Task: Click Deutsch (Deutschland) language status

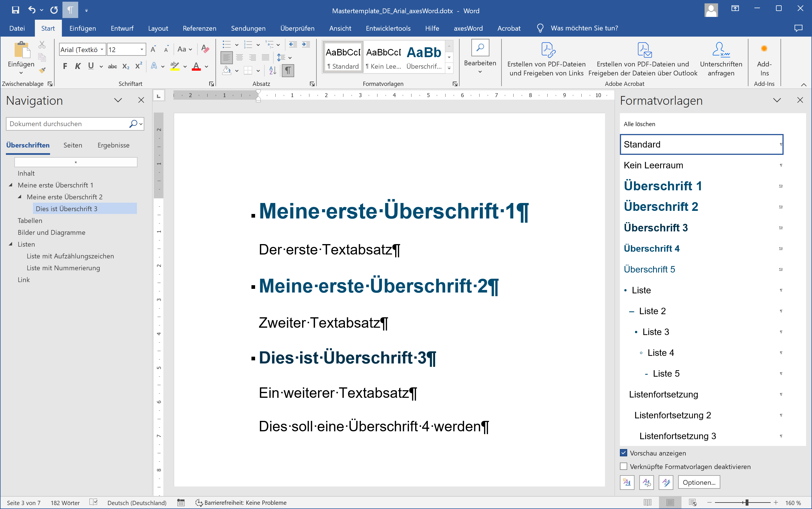Action: tap(137, 503)
